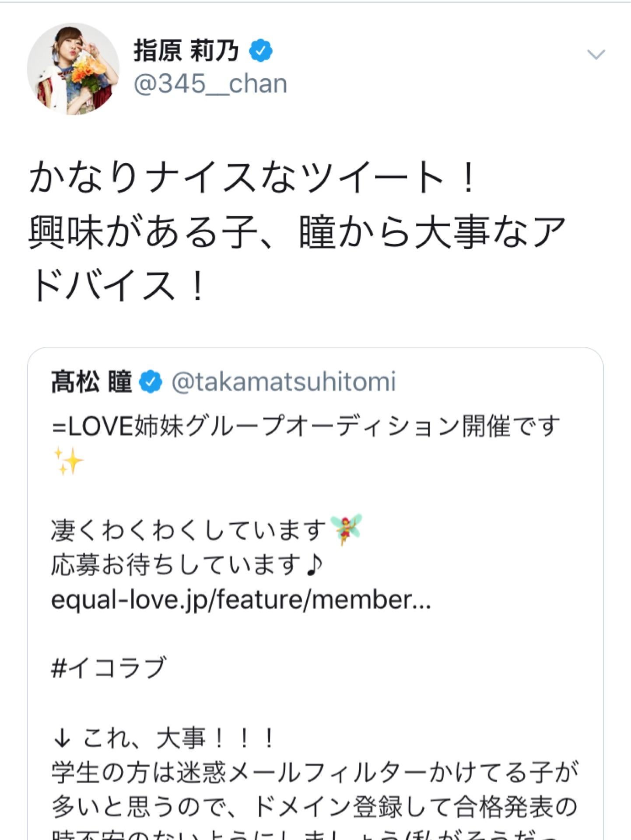Click the verified badge beside 髙松 瞳
631x840 pixels.
[151, 382]
